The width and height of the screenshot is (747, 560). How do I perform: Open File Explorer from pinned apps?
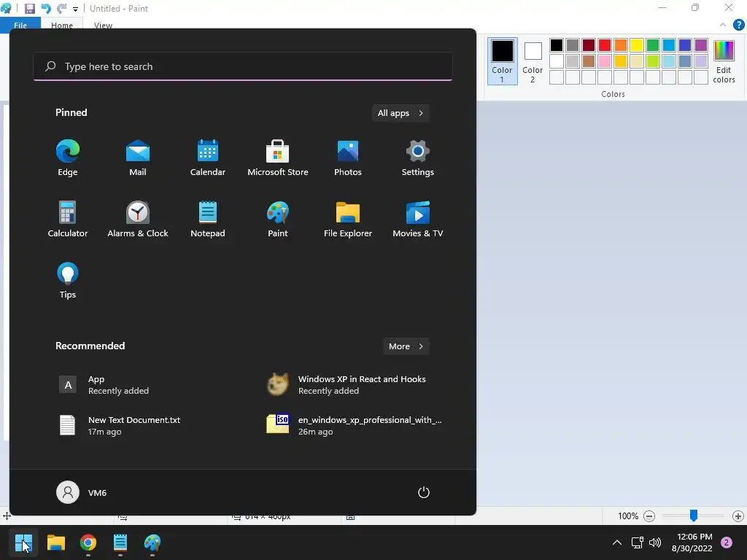click(348, 219)
